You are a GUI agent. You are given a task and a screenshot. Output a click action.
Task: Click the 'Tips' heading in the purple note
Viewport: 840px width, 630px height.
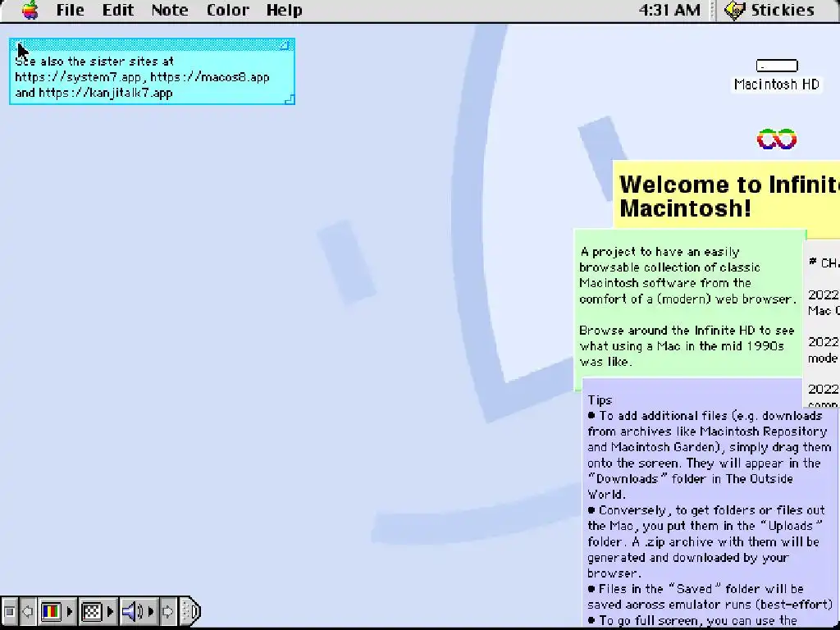(x=600, y=400)
